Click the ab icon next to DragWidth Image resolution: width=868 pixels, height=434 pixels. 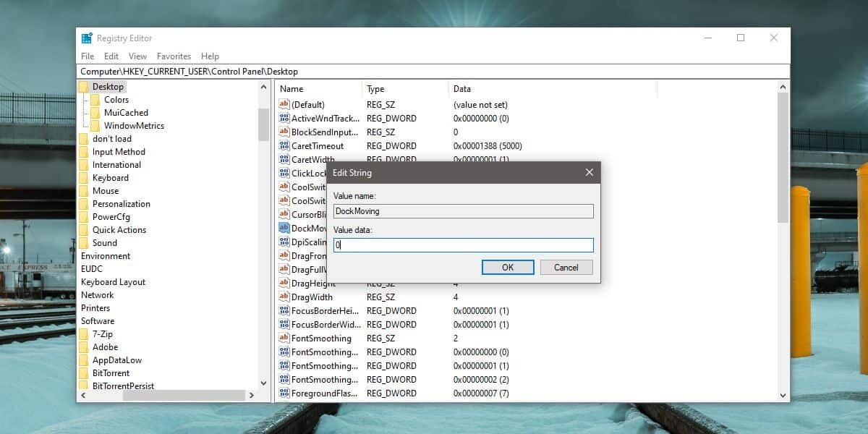284,297
